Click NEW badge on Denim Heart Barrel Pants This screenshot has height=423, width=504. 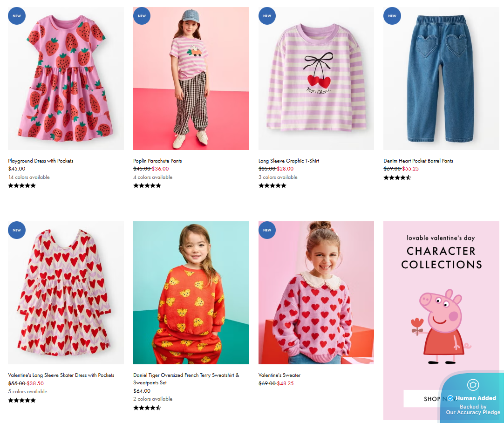392,15
